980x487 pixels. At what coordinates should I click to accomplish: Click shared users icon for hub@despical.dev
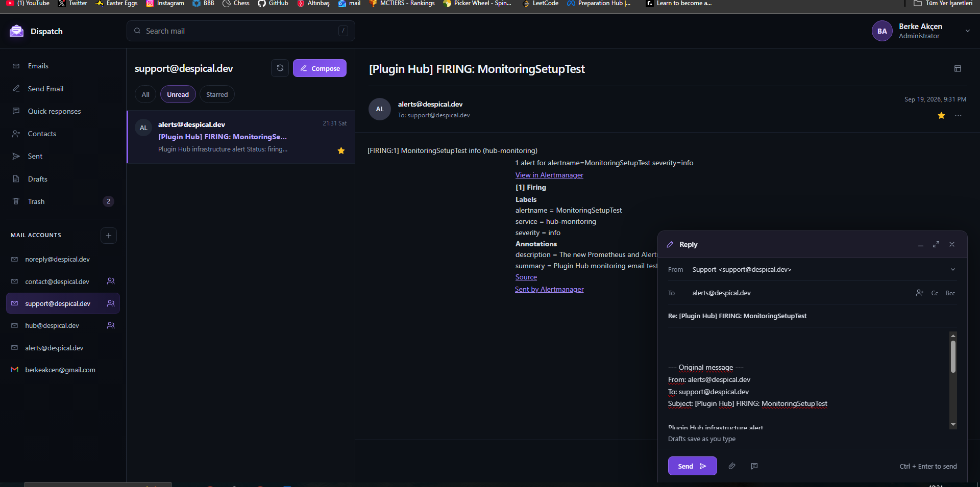pos(111,325)
